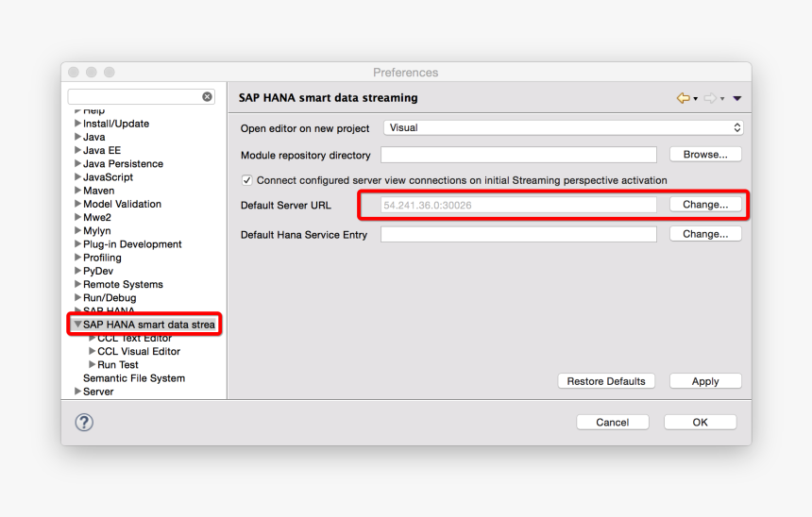Click the 'Default Server URL' label
Image resolution: width=812 pixels, height=517 pixels.
286,206
